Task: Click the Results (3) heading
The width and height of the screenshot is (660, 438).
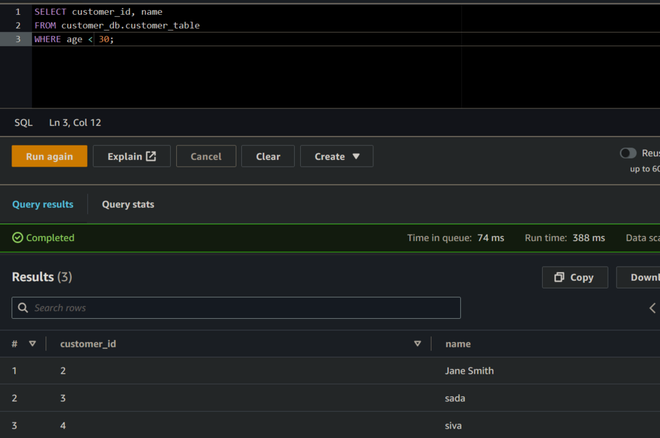Action: tap(42, 277)
